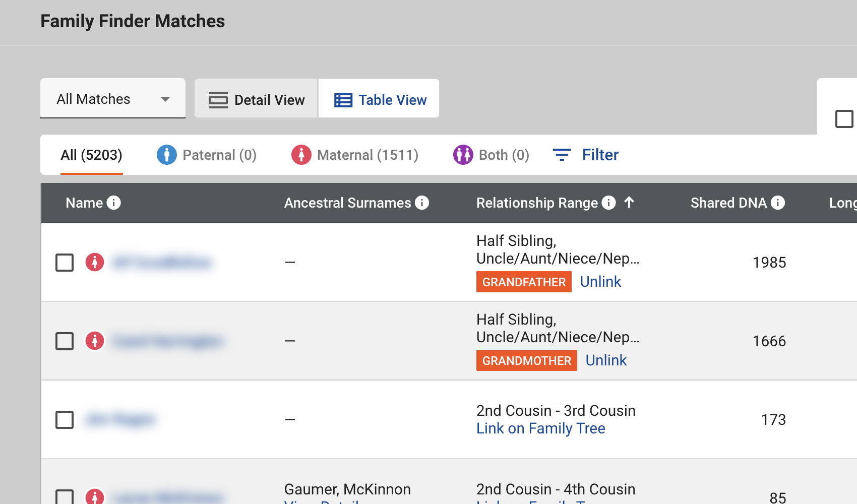Check the Grandmother match row checkbox

tap(65, 341)
